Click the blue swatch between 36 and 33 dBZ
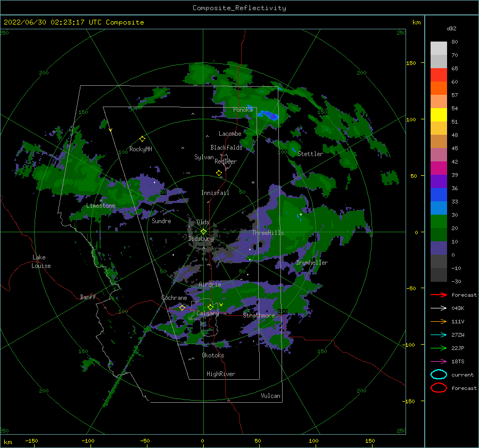479x448 pixels. [439, 195]
